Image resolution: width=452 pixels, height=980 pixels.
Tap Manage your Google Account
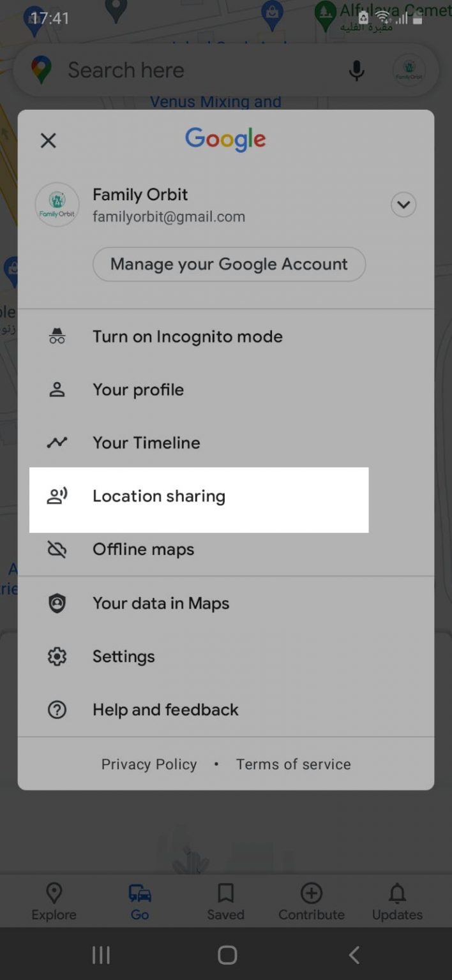(228, 264)
